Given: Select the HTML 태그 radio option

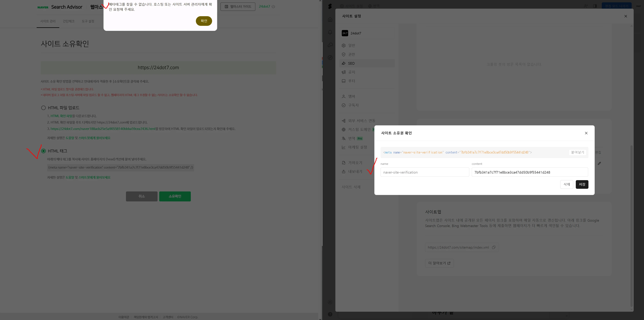Looking at the screenshot, I should coord(44,151).
